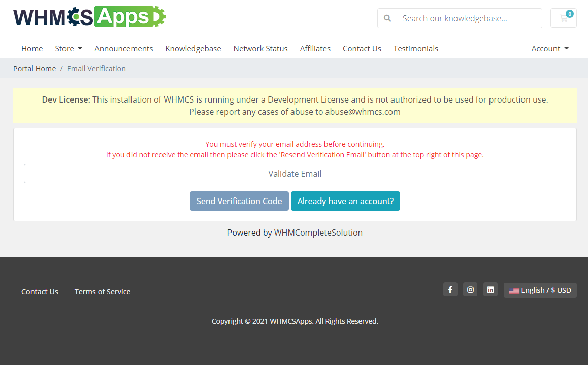Open Contact Us in the navigation bar
588x365 pixels.
362,48
